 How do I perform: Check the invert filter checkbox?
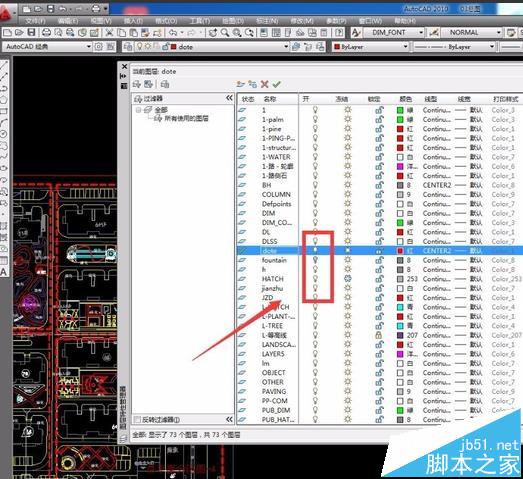[x=137, y=419]
